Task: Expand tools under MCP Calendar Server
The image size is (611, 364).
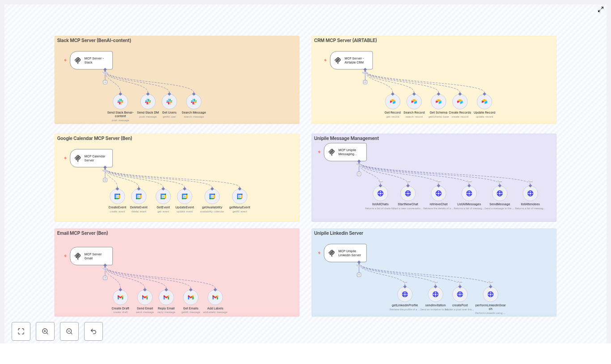Action: tap(105, 180)
